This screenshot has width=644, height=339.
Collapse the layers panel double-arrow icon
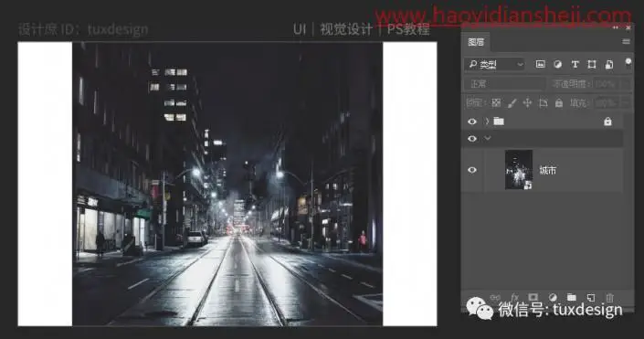(x=616, y=27)
